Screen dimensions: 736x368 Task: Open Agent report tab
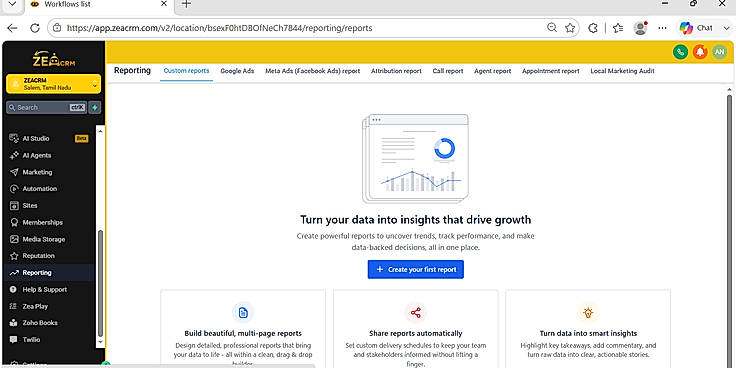point(492,71)
